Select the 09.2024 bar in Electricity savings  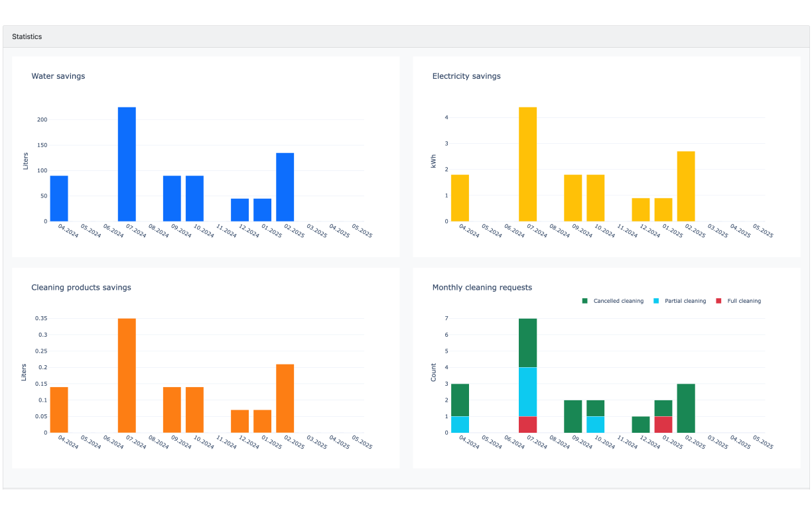pyautogui.click(x=573, y=198)
